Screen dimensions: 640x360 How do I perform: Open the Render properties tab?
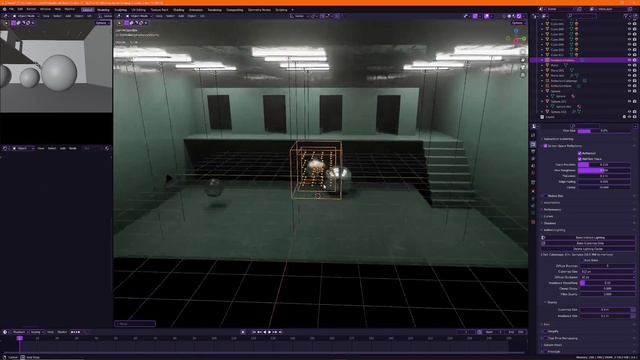tap(533, 144)
